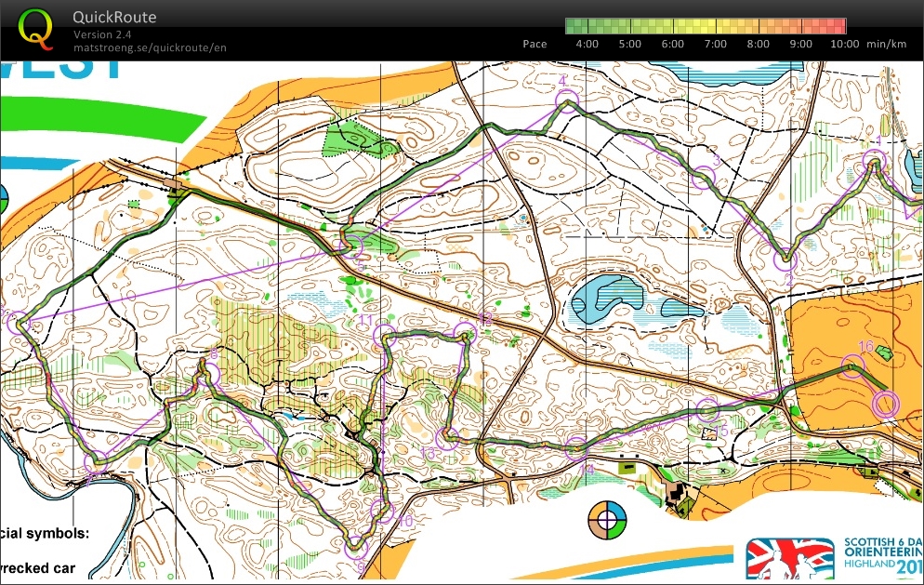Screen dimensions: 924x585
Task: Click the Scottish 6 Days flag logo
Action: click(790, 558)
